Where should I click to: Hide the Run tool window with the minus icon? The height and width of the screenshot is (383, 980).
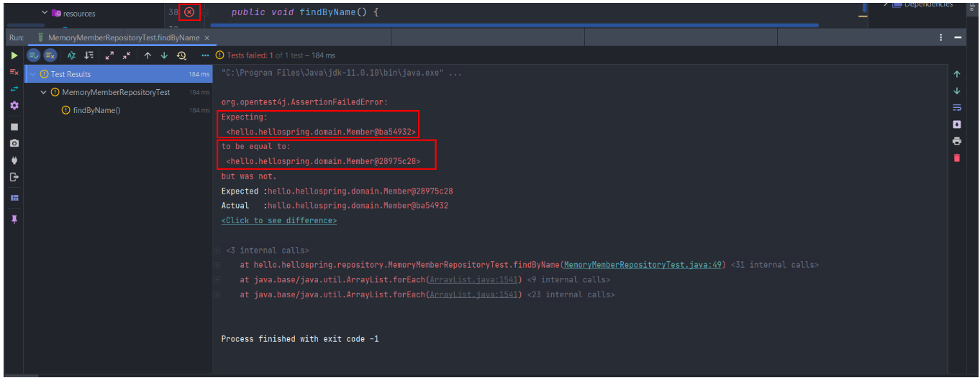(x=958, y=37)
